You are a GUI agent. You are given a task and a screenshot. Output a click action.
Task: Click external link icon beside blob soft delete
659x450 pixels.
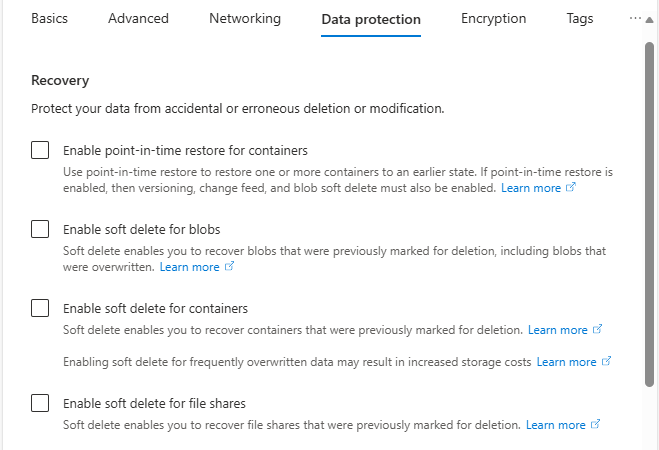[229, 267]
